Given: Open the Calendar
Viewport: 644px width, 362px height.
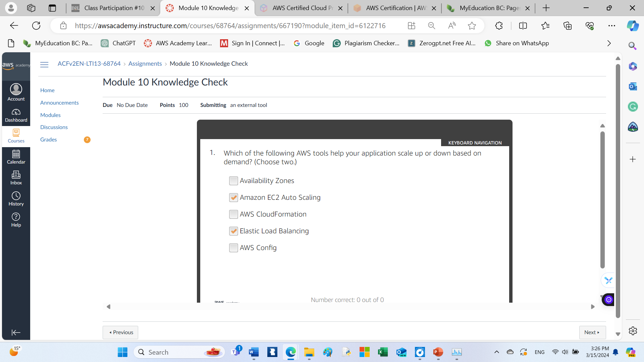Looking at the screenshot, I should (16, 157).
